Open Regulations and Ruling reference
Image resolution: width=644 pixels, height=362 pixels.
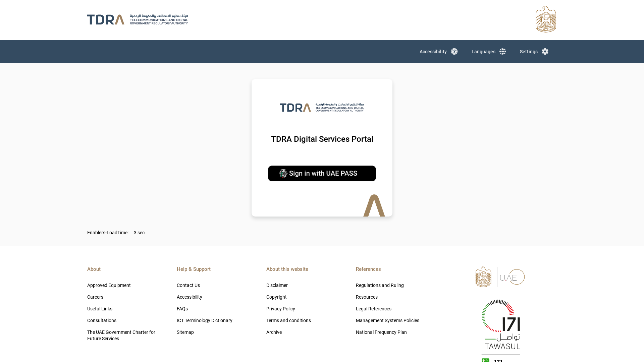tap(380, 285)
